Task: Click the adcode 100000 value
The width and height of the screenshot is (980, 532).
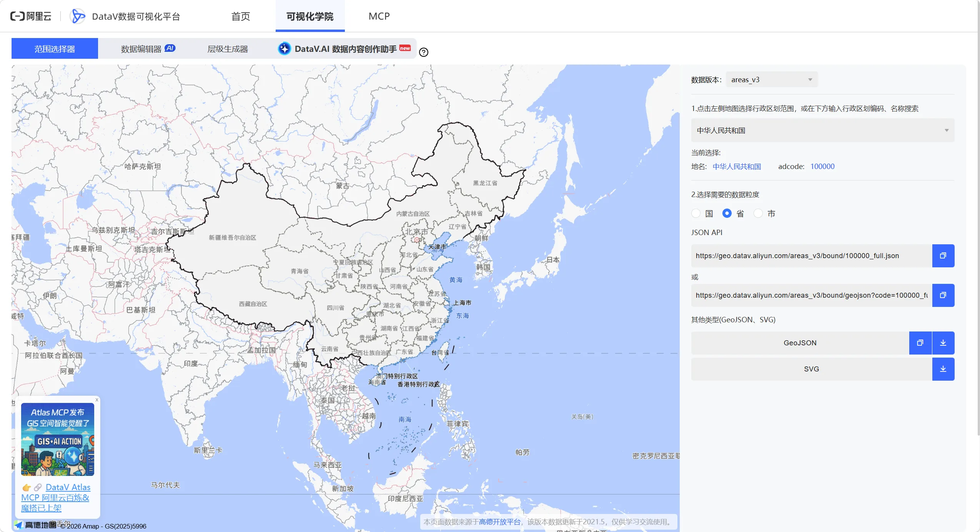Action: [x=822, y=166]
